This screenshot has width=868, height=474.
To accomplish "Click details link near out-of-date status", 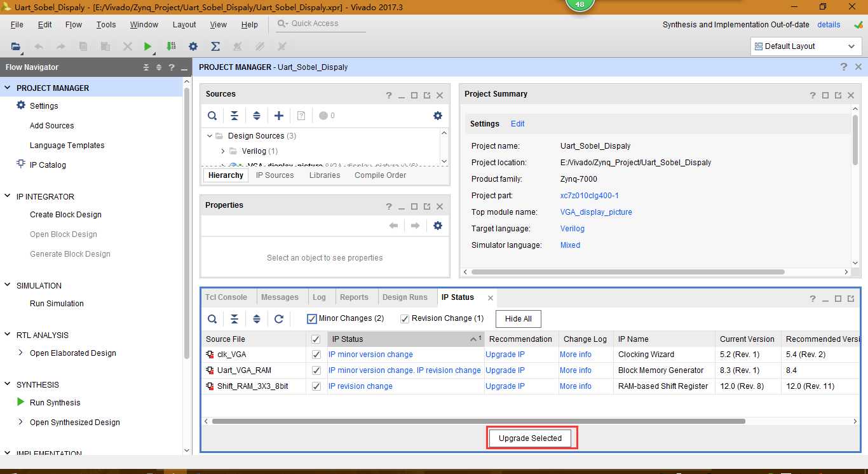I will [x=829, y=25].
